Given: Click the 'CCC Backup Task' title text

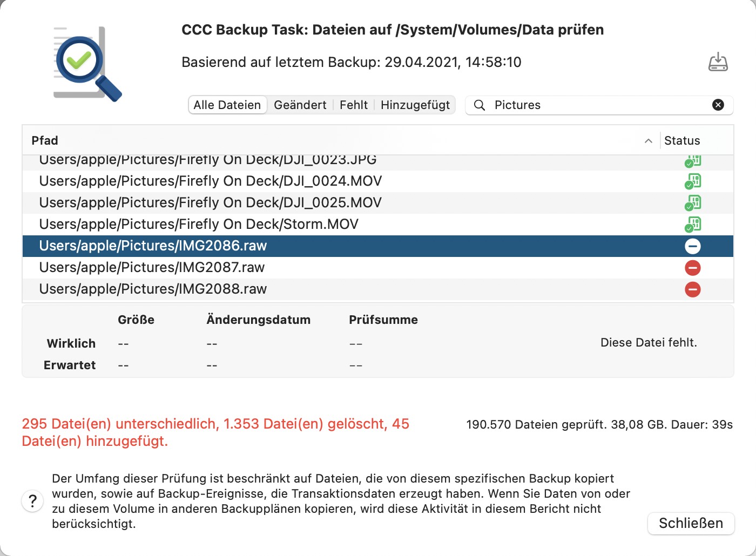Looking at the screenshot, I should pyautogui.click(x=393, y=30).
